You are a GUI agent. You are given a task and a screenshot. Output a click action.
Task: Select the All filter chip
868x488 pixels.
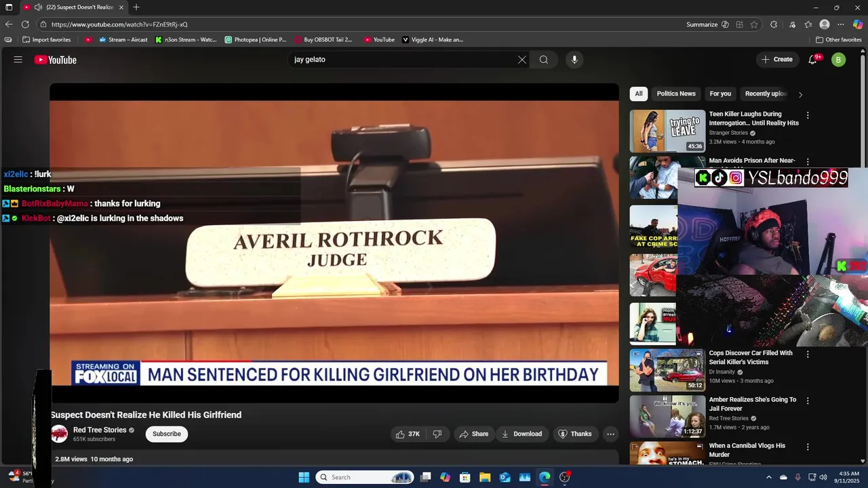[x=639, y=94]
